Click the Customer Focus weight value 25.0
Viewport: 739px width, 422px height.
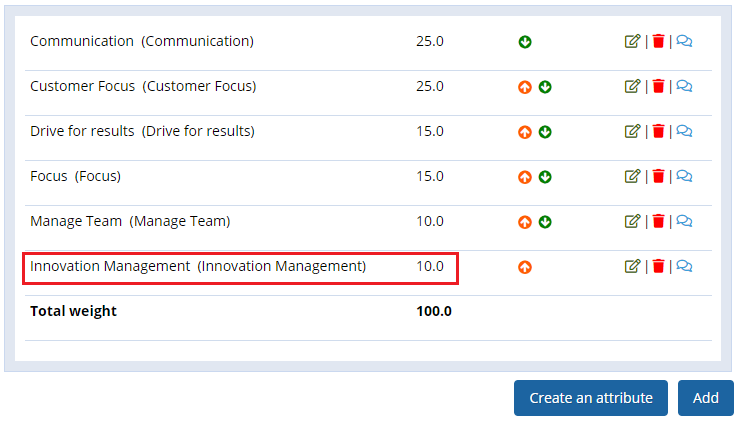click(x=430, y=86)
